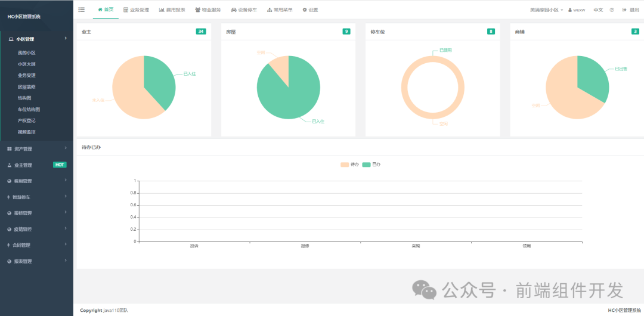644x316 pixels.
Task: Expand the 疫情管控 section arrow
Action: tap(66, 228)
